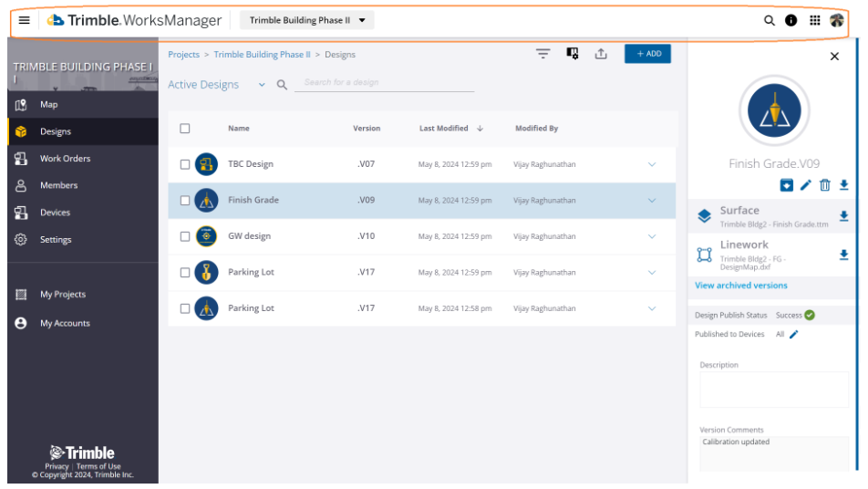Sort by the Name column header
The height and width of the screenshot is (489, 868).
point(239,129)
